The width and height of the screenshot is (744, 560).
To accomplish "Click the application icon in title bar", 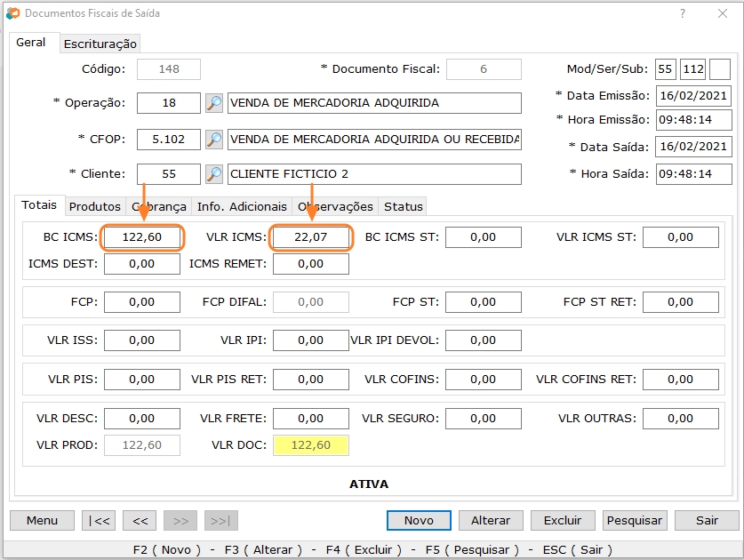I will 12,13.
